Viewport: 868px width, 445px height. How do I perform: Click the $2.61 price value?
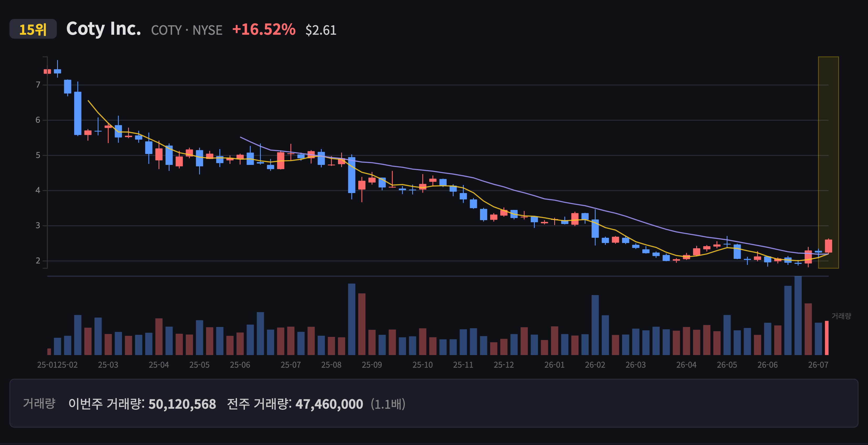coord(321,30)
